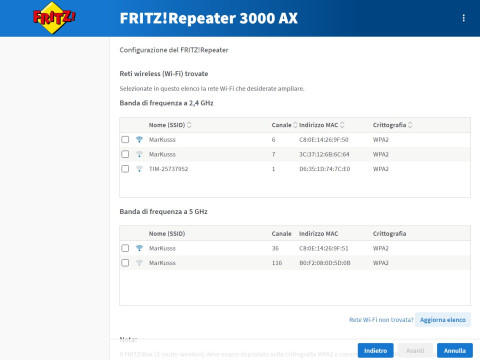480x360 pixels.
Task: Click the Avanti button
Action: (x=415, y=350)
